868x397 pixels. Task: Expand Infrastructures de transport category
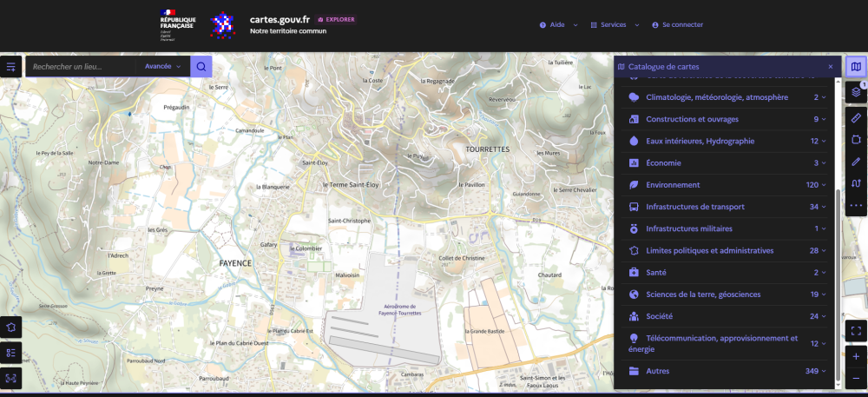[x=727, y=207]
